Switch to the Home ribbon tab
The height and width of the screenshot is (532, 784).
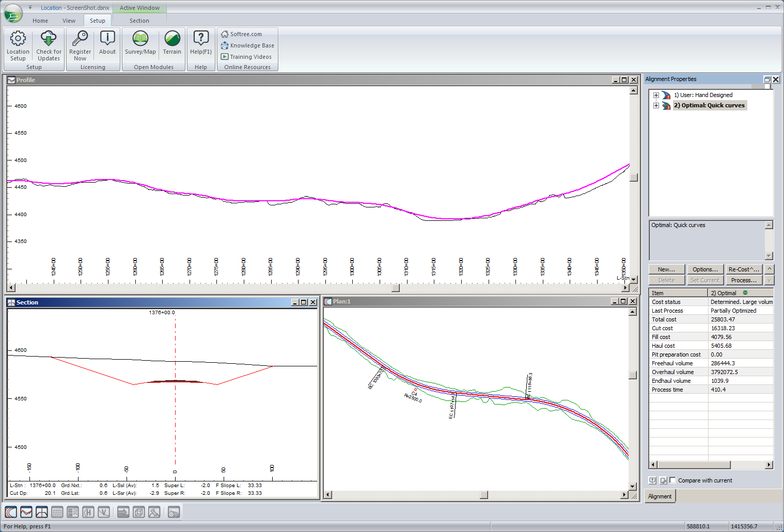40,21
